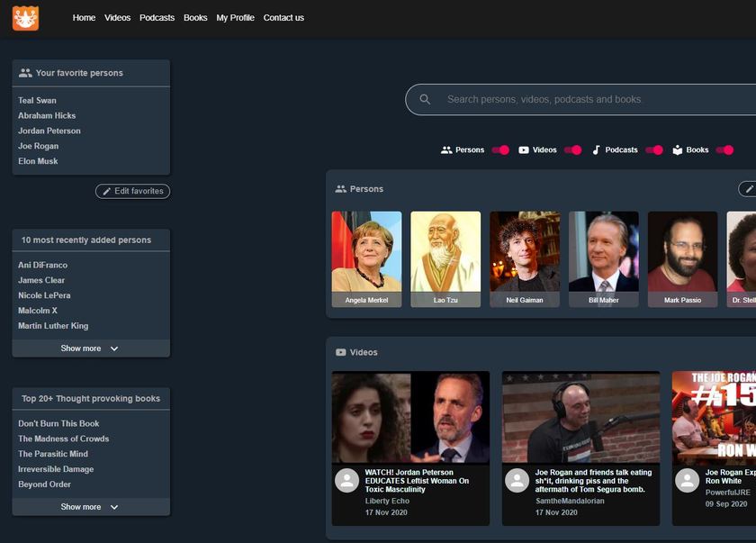Click the video icon in Videos section header
756x543 pixels.
point(341,352)
